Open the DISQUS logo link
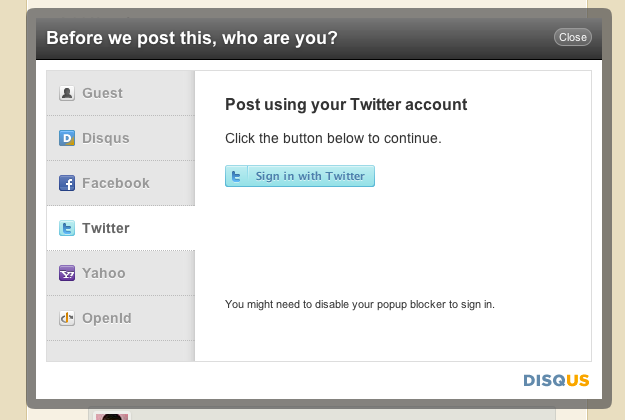 556,381
